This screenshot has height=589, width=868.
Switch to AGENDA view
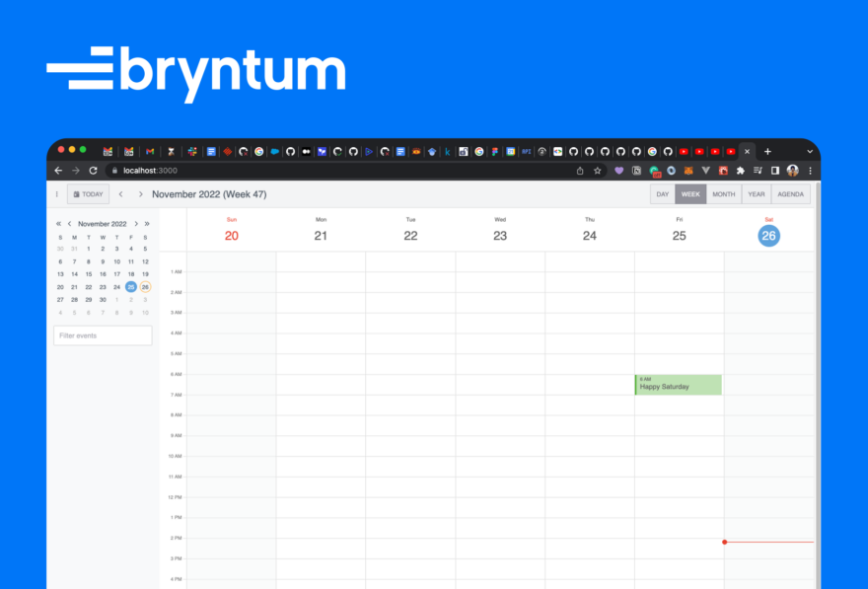point(790,193)
